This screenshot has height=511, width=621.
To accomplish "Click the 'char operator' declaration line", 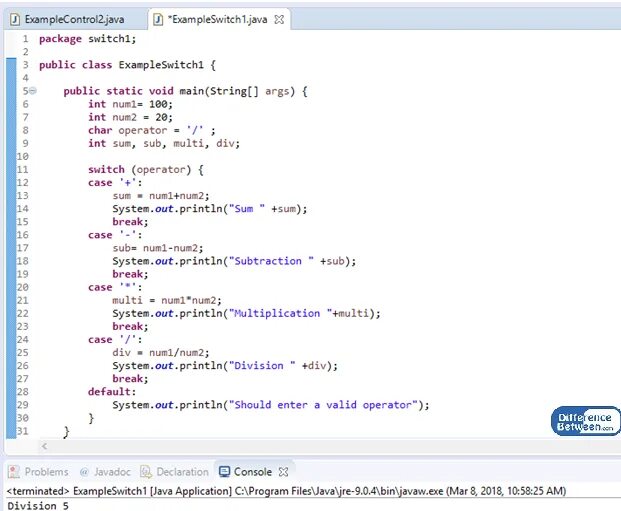I will coord(152,130).
